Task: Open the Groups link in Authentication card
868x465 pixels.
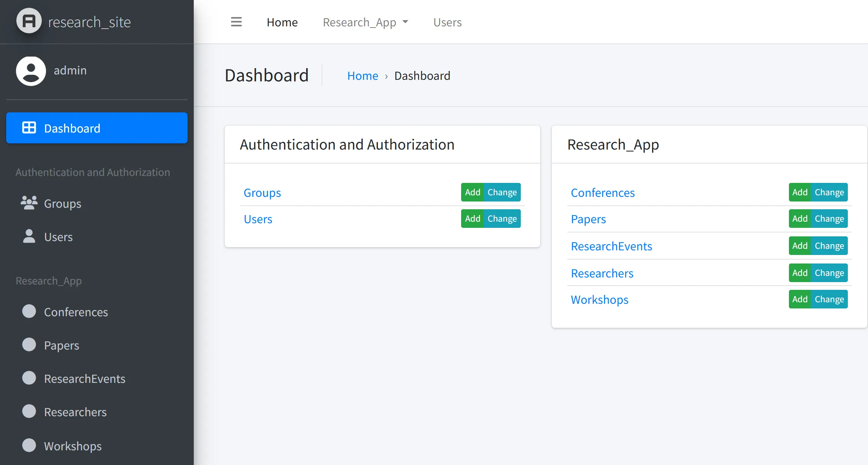Action: 262,193
